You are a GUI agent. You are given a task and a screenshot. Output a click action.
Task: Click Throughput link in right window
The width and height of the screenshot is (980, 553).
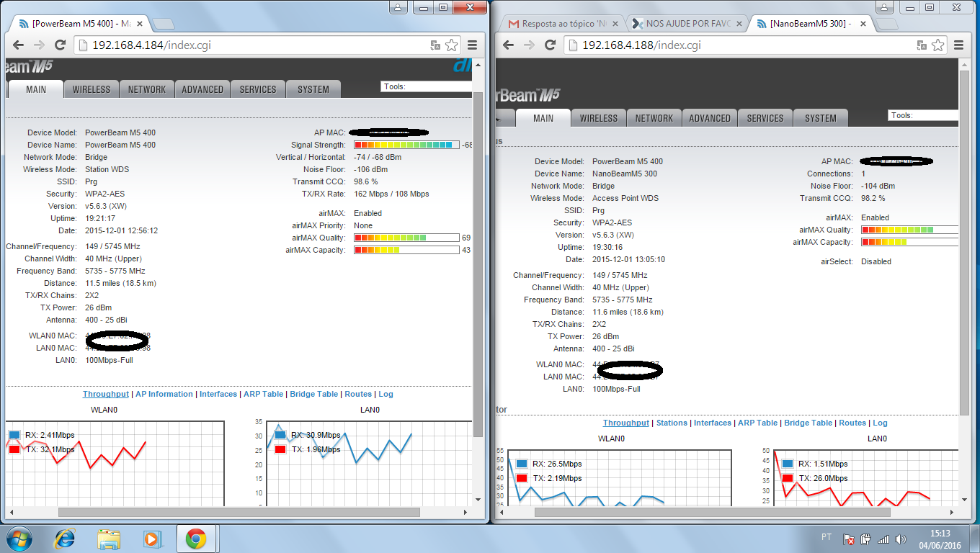pyautogui.click(x=626, y=423)
